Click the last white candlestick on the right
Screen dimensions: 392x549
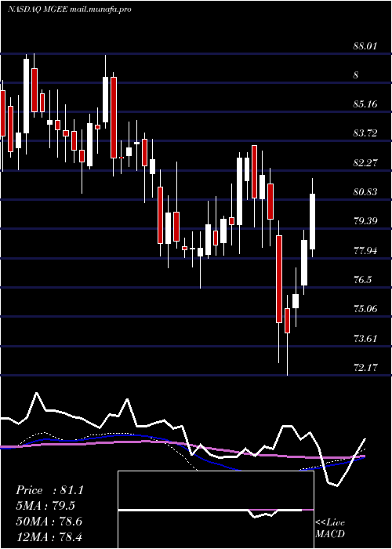coord(312,221)
